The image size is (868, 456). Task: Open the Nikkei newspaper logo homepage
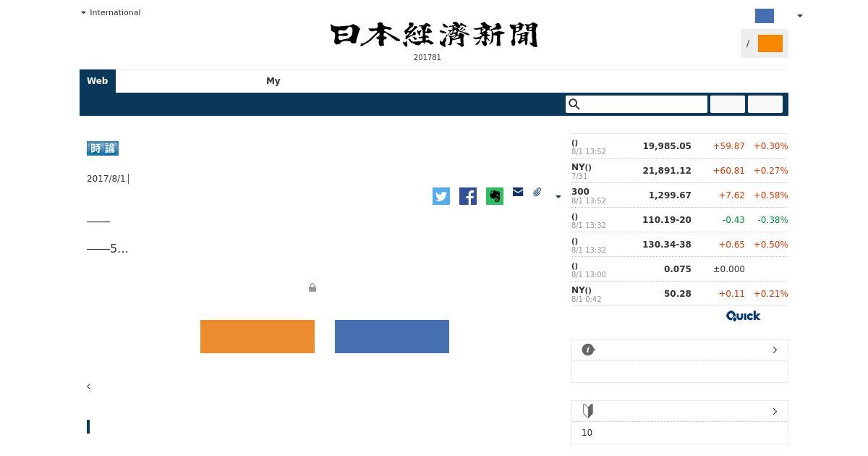(x=434, y=35)
